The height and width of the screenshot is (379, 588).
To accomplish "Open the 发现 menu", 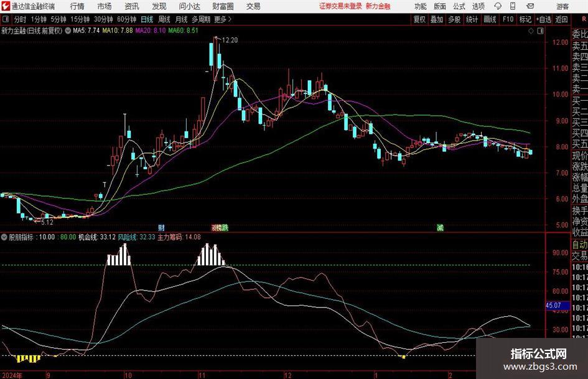I will pyautogui.click(x=159, y=6).
